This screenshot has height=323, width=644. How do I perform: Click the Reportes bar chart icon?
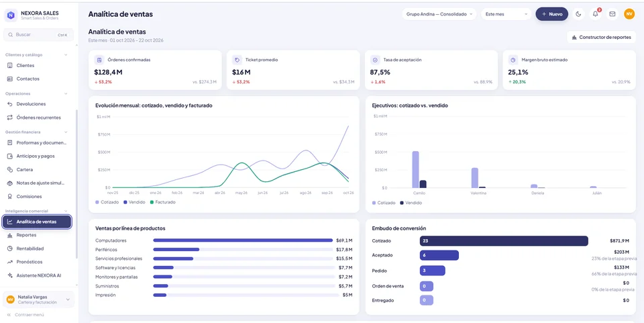click(x=10, y=235)
